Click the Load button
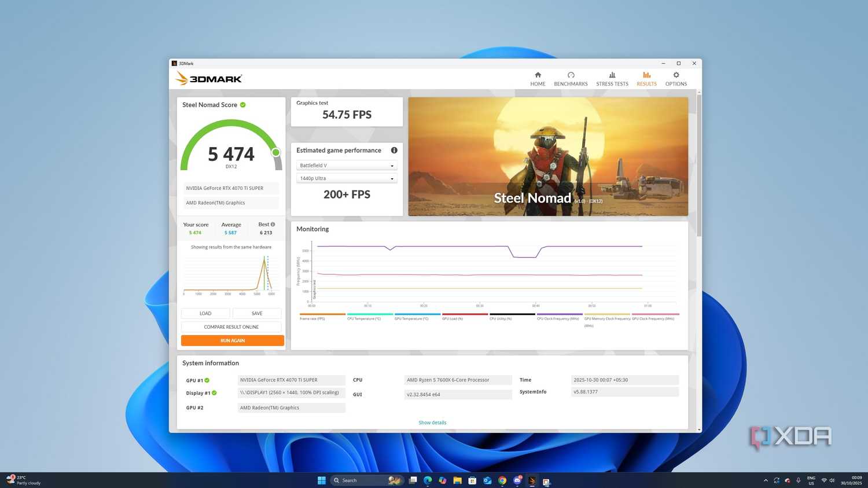The height and width of the screenshot is (488, 868). (x=205, y=313)
